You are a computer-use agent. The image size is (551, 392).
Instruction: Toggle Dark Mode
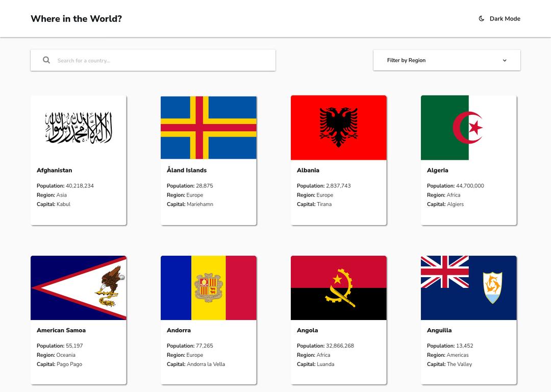click(499, 19)
